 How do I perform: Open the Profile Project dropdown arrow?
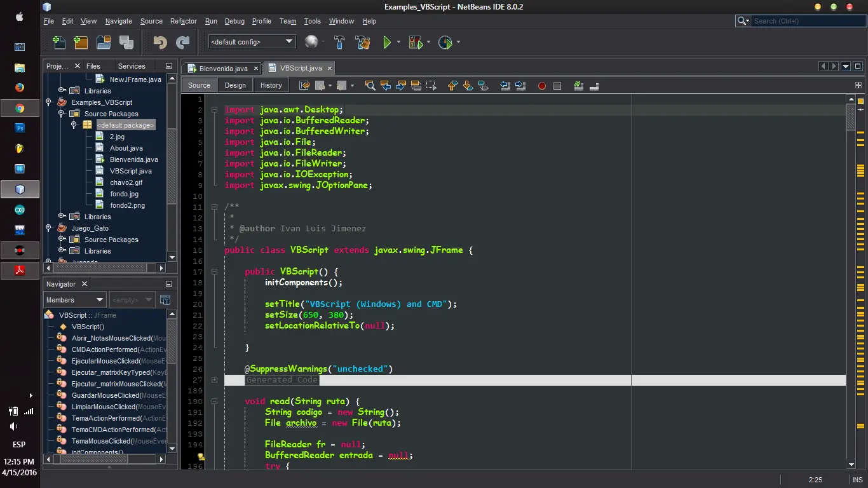pyautogui.click(x=458, y=43)
